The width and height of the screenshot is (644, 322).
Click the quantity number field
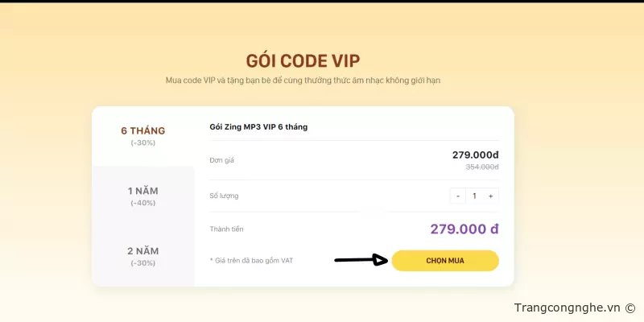tap(475, 196)
